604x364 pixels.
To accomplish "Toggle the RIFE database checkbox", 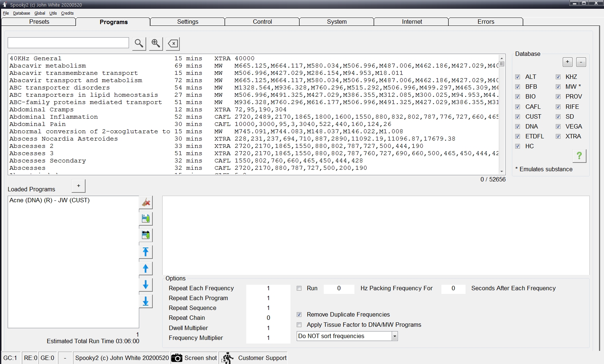I will click(558, 107).
